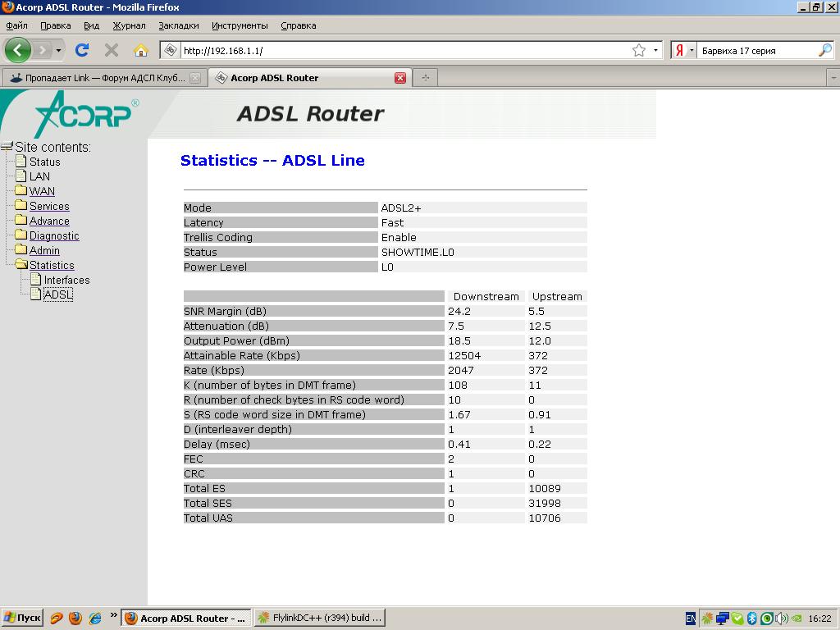Viewport: 840px width, 630px height.
Task: Open the NVIDIA tray icon
Action: click(797, 619)
